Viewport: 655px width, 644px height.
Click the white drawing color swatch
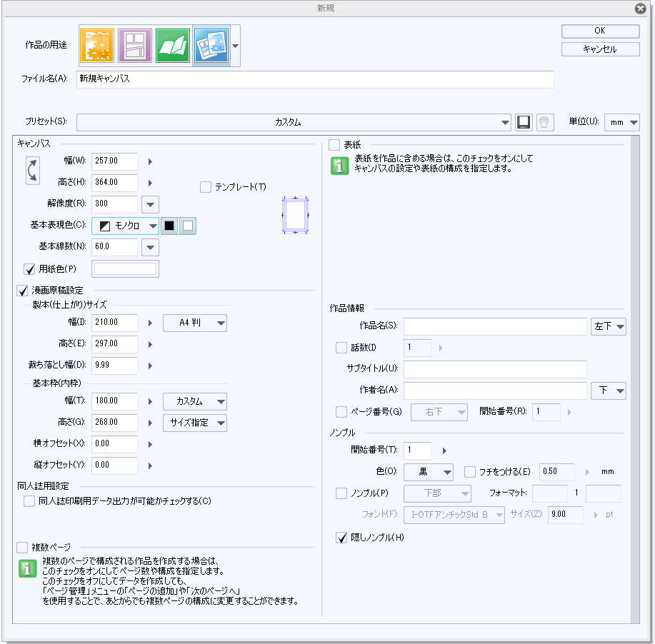pos(188,226)
